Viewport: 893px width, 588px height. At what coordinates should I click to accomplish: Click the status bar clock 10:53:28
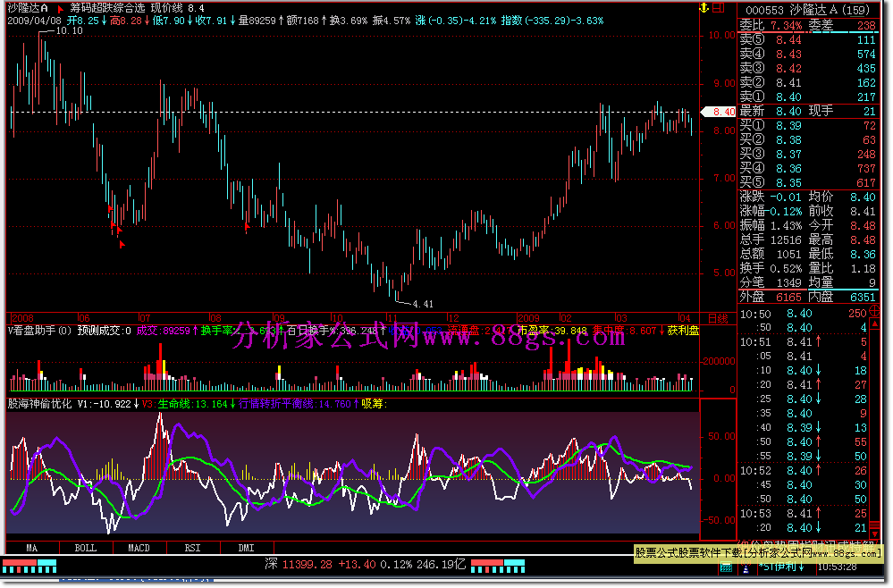pyautogui.click(x=837, y=567)
